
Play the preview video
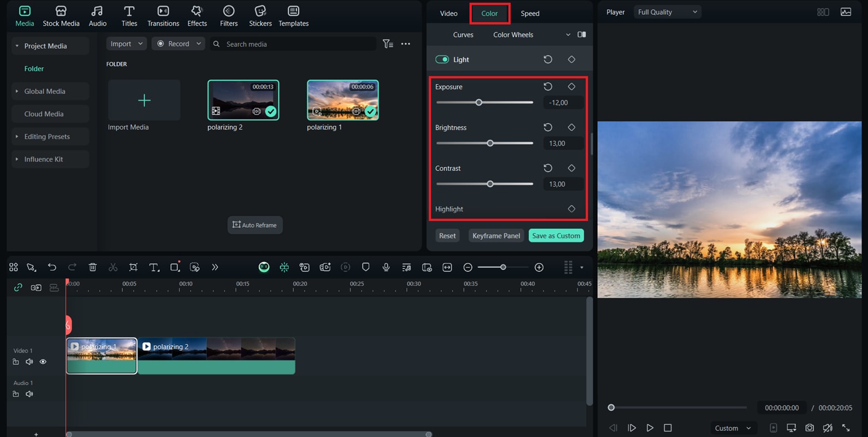coord(650,428)
